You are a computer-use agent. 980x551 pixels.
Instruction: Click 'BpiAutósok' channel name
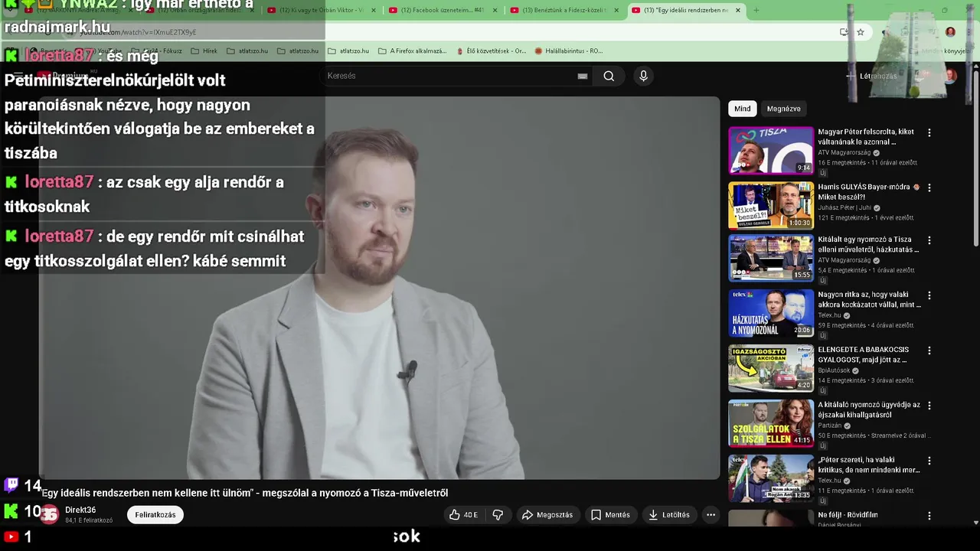[834, 370]
